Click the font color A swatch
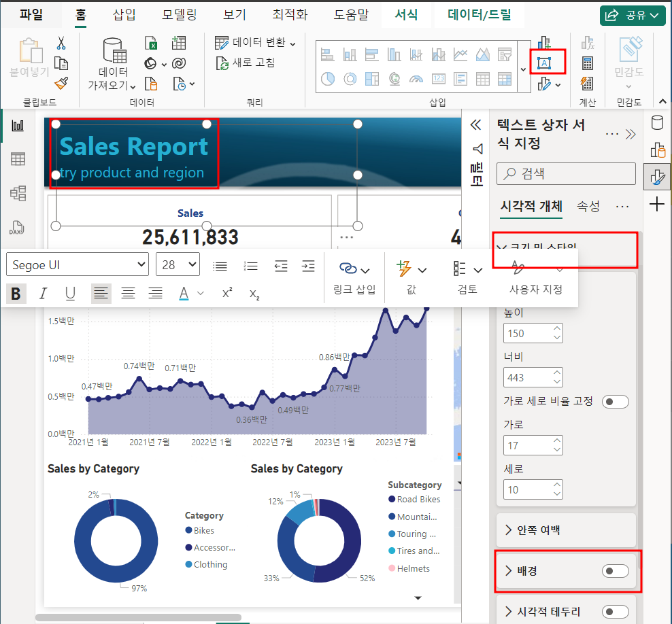 pyautogui.click(x=184, y=294)
